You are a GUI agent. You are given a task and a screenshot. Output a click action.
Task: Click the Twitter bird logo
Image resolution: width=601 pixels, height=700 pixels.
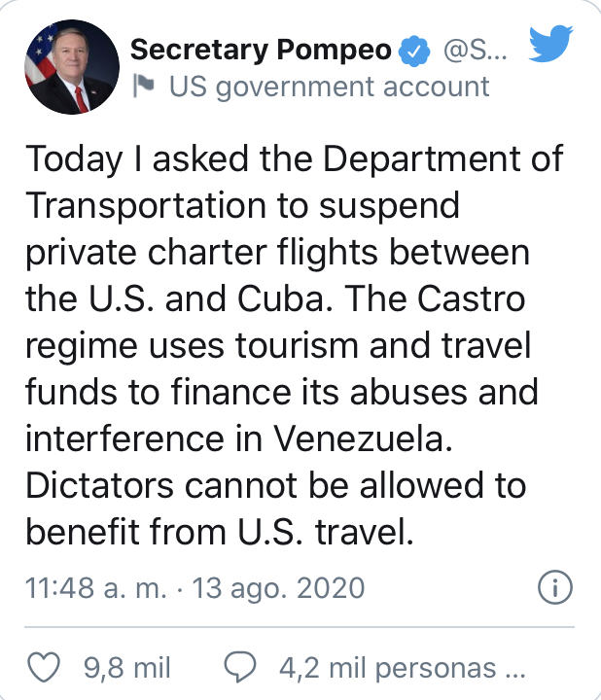coord(551,44)
